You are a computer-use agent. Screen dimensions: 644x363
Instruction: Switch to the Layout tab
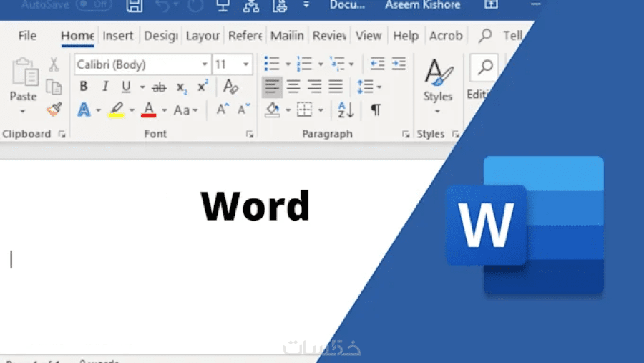[x=203, y=36]
